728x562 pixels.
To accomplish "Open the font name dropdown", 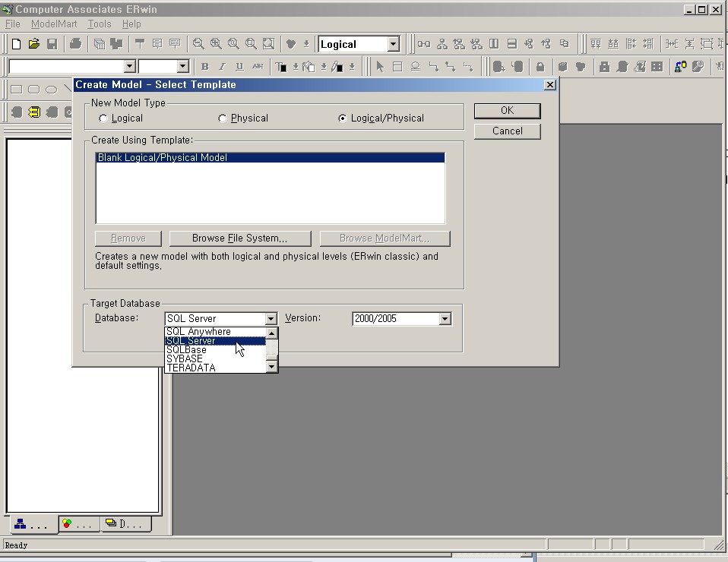I will [x=129, y=67].
